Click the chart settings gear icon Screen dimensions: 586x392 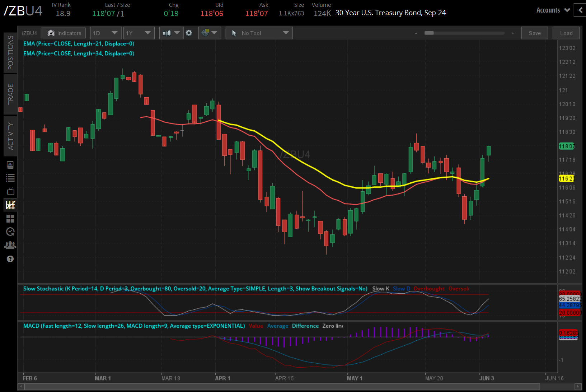coord(189,33)
